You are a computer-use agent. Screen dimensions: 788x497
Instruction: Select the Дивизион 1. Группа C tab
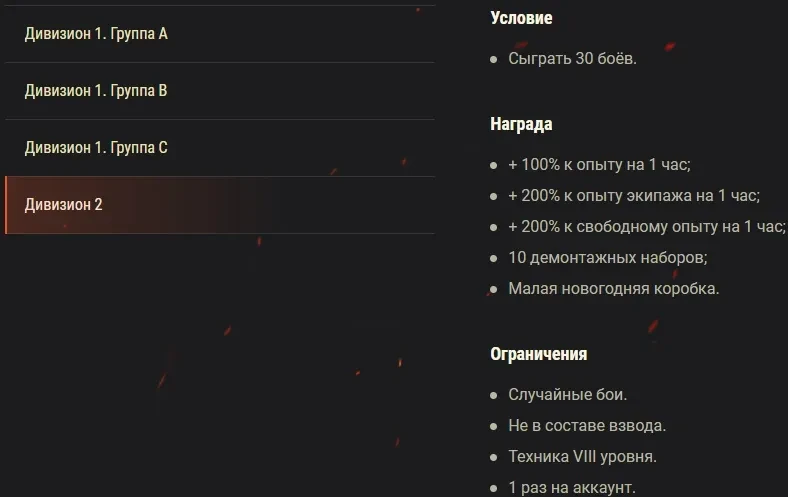coord(96,148)
